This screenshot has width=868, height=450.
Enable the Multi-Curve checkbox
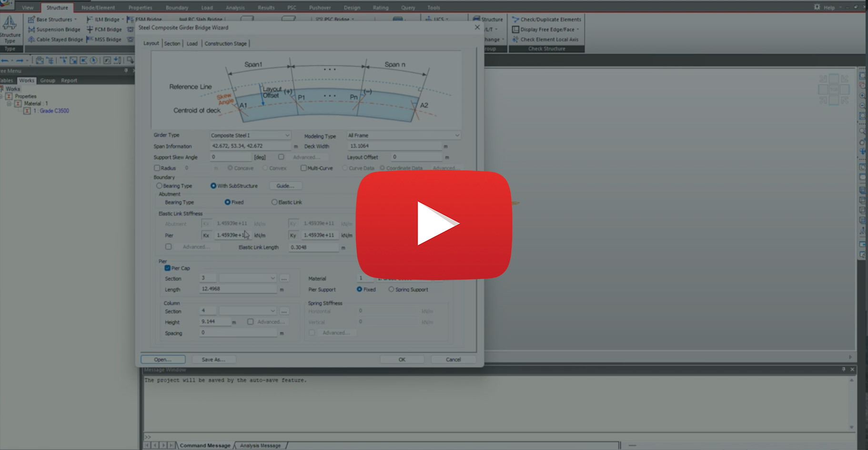pos(303,168)
